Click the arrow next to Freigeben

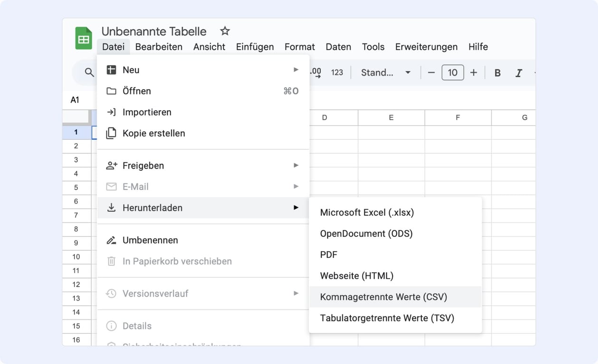(296, 165)
